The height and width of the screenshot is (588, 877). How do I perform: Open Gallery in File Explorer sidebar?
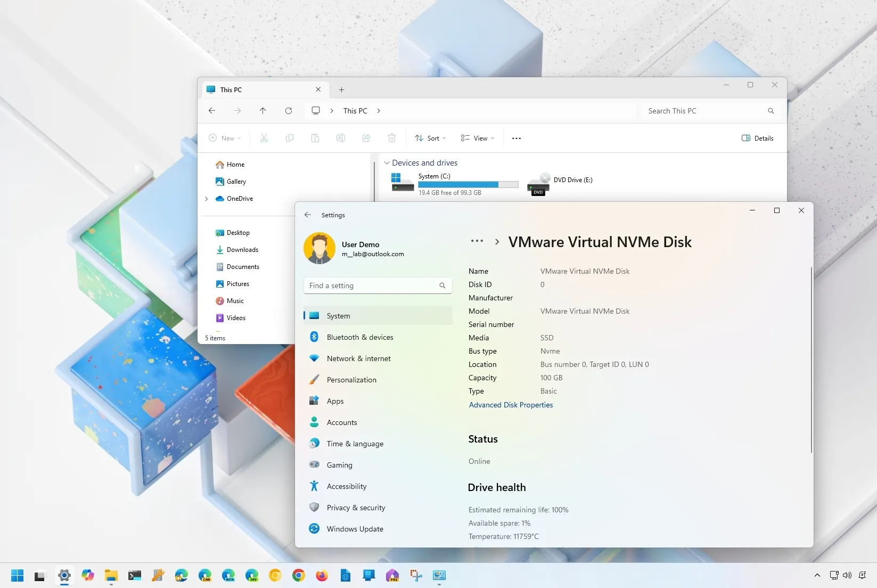pos(231,182)
